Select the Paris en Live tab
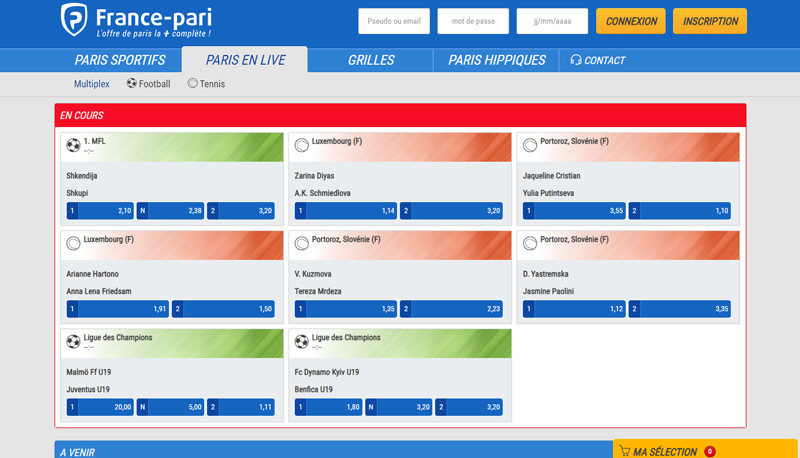This screenshot has height=458, width=800. pyautogui.click(x=245, y=60)
